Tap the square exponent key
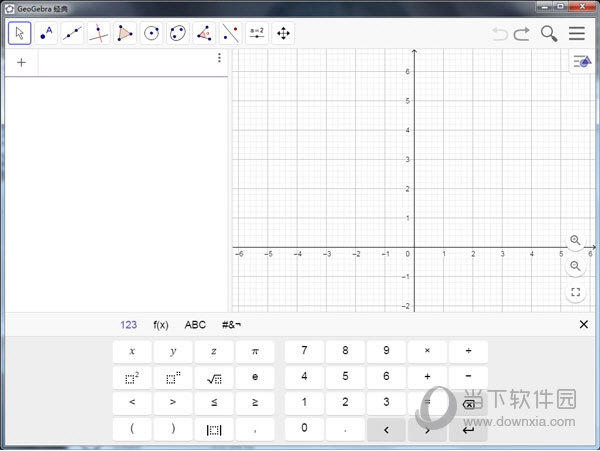The width and height of the screenshot is (600, 451). pos(132,377)
